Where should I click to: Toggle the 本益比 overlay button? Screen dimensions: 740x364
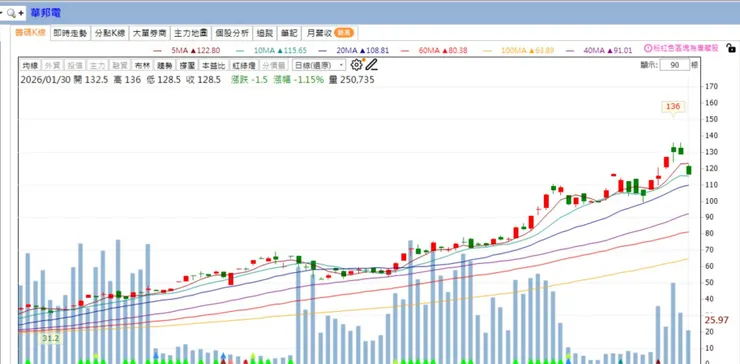(x=214, y=65)
